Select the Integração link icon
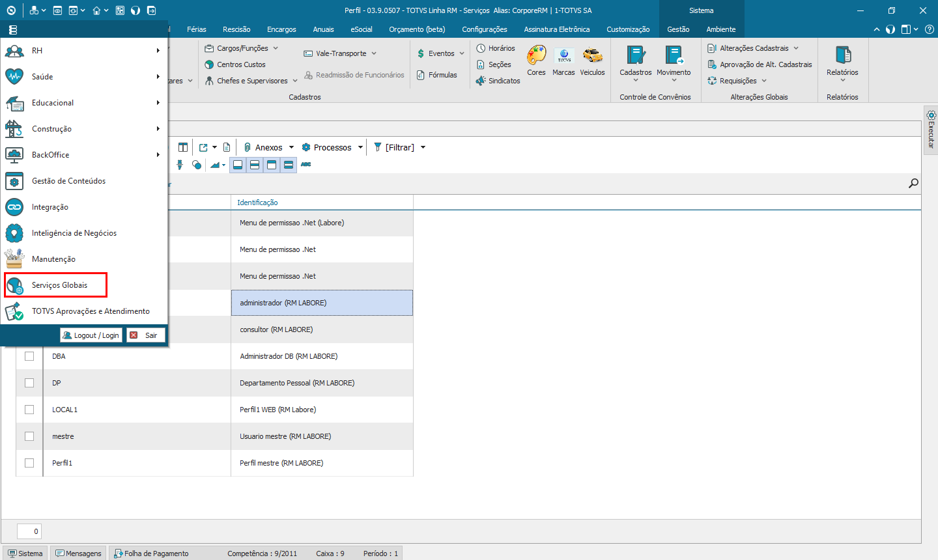Image resolution: width=938 pixels, height=560 pixels. [14, 207]
